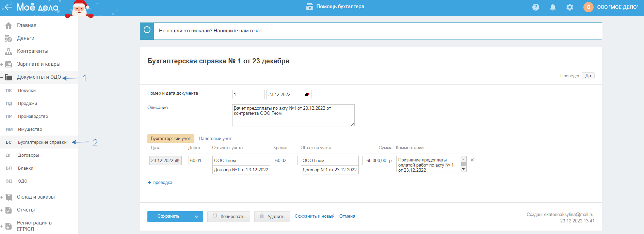Open Договоры in the sidebar
This screenshot has width=644, height=234.
tap(29, 155)
